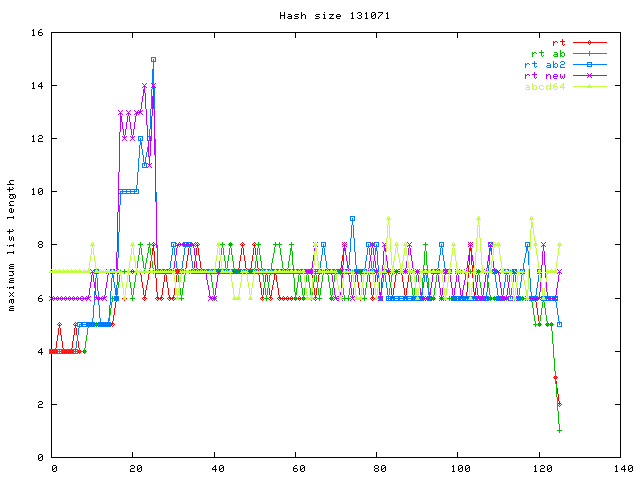Click x-axis tick label 20

pos(136,469)
